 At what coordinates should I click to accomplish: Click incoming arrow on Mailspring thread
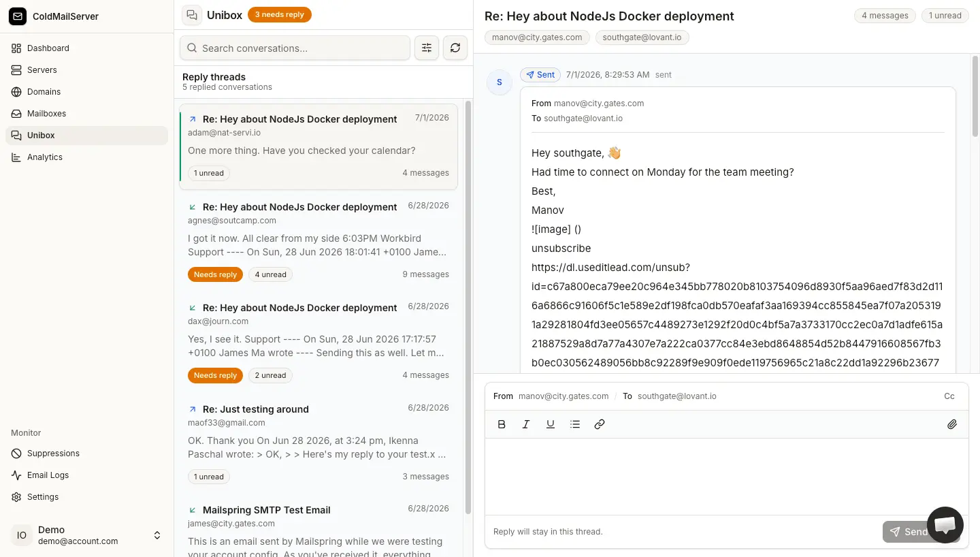click(193, 510)
